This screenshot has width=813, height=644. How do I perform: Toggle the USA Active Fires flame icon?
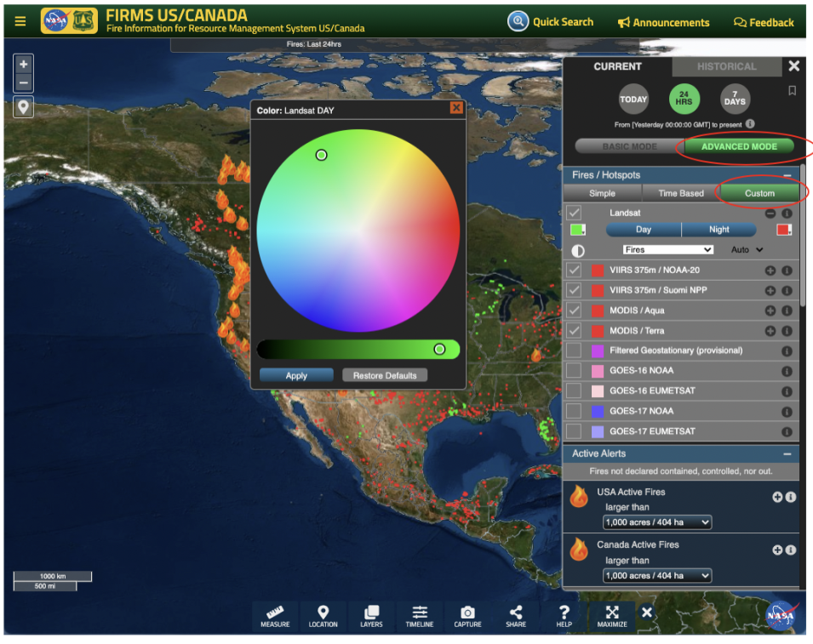579,496
